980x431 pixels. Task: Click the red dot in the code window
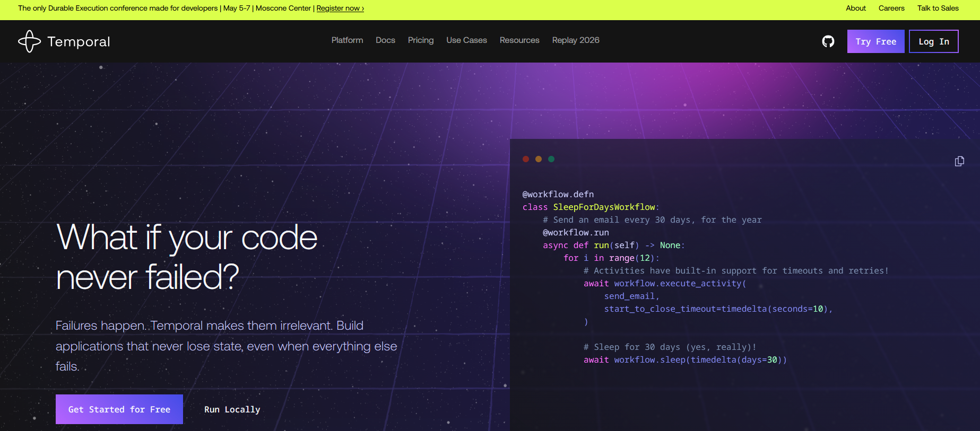(526, 159)
